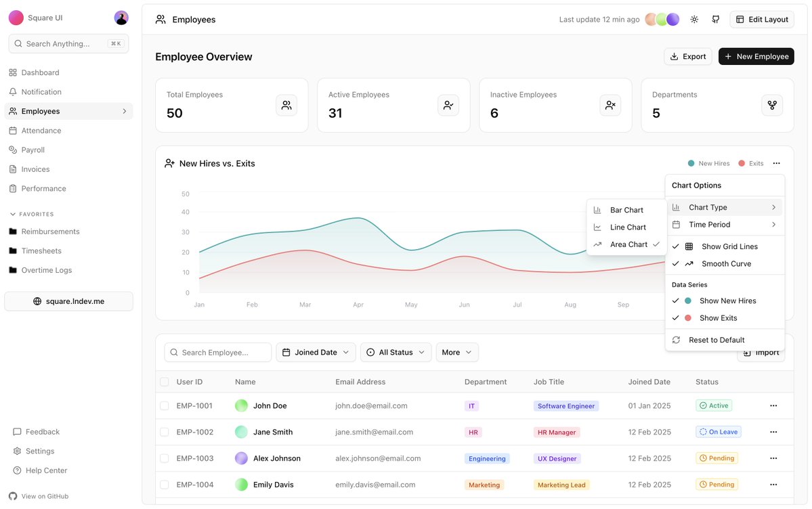This screenshot has height=509, width=812.
Task: Click the Square UI logo icon
Action: [16, 18]
